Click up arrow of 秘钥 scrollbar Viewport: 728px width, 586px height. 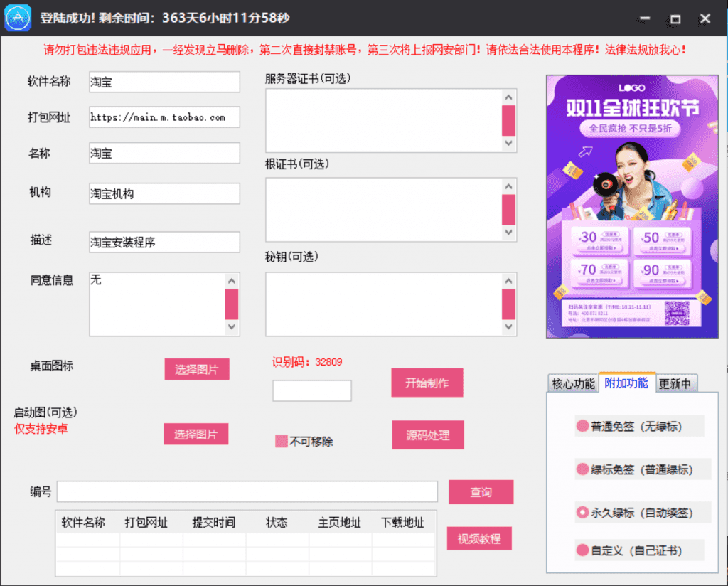click(509, 281)
